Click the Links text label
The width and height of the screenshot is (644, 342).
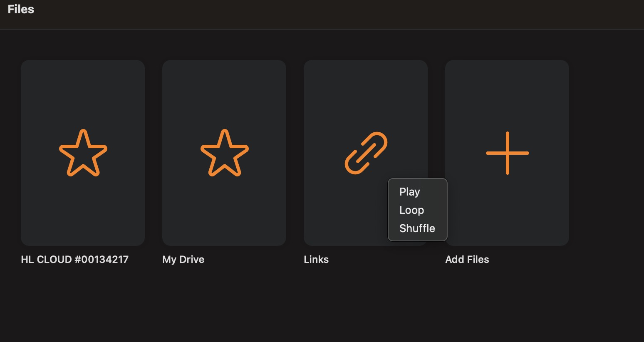coord(316,260)
